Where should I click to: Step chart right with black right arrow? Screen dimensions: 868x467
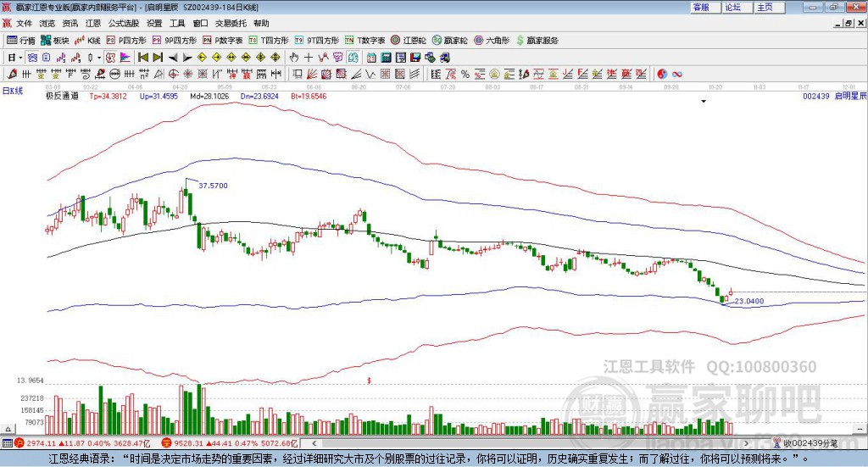[x=187, y=58]
